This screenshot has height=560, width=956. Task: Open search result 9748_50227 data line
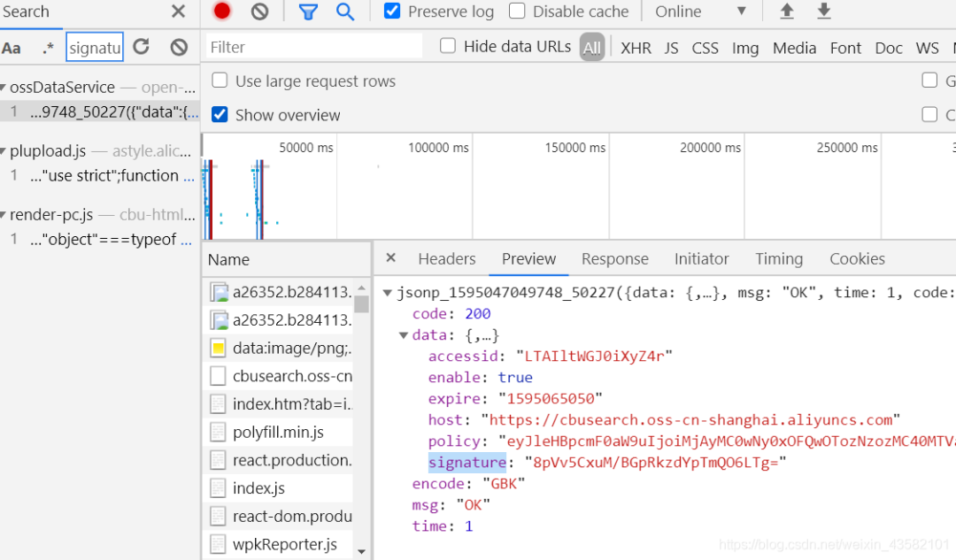[x=100, y=112]
